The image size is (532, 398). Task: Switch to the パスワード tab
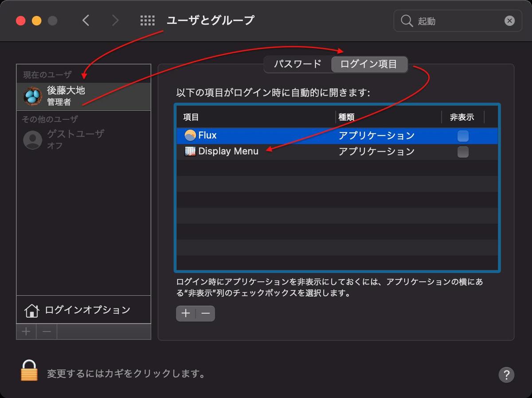click(297, 64)
